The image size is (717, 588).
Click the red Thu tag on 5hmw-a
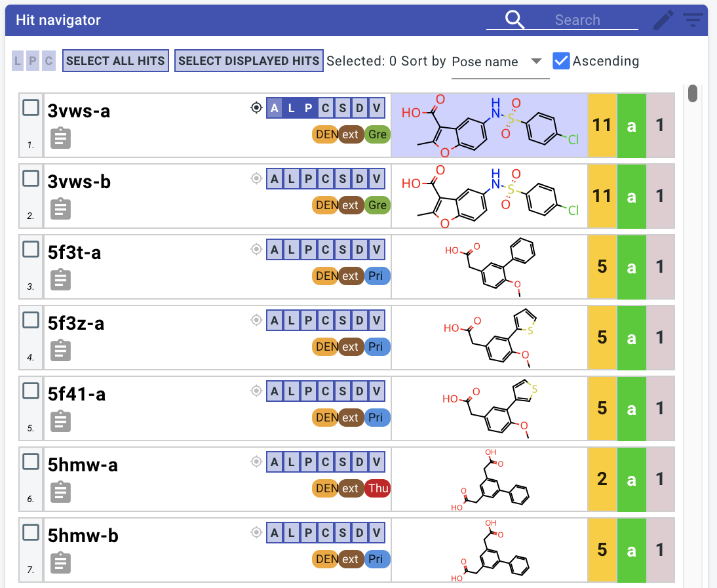coord(378,488)
